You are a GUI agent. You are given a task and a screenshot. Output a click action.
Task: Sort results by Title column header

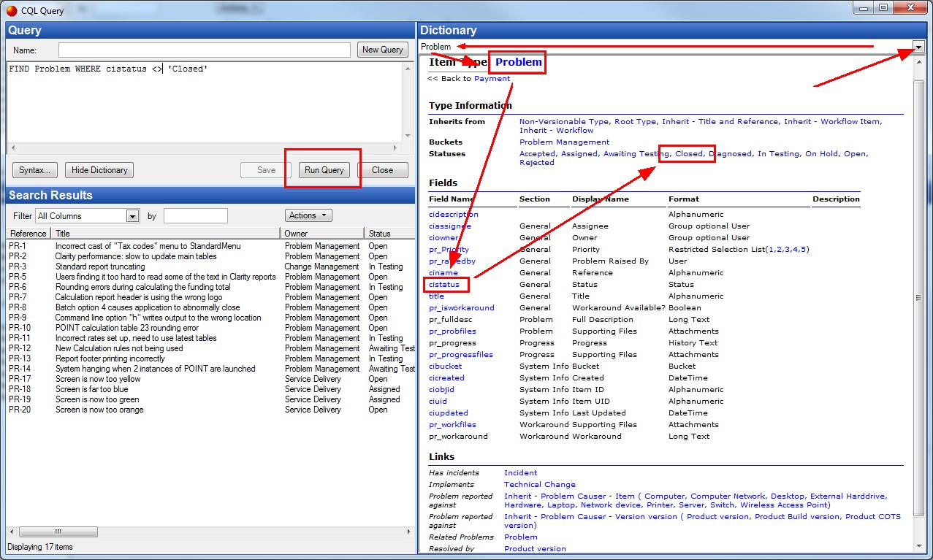[165, 234]
